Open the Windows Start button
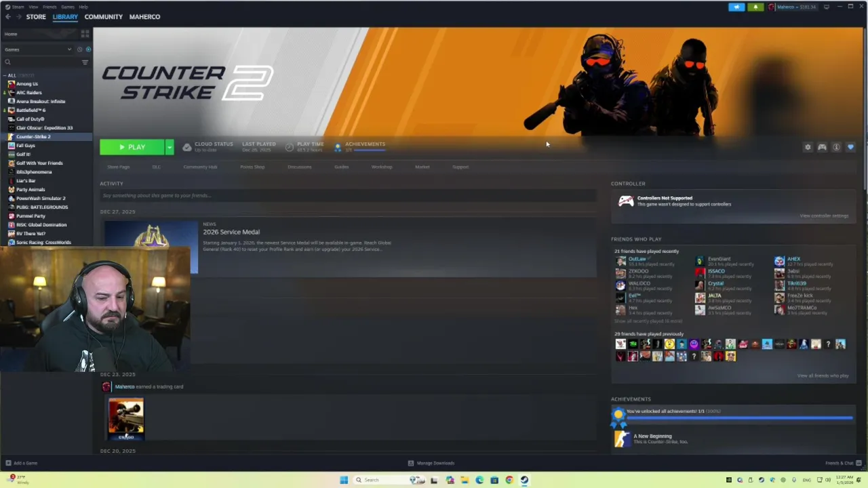Viewport: 868px width, 488px height. coord(344,480)
